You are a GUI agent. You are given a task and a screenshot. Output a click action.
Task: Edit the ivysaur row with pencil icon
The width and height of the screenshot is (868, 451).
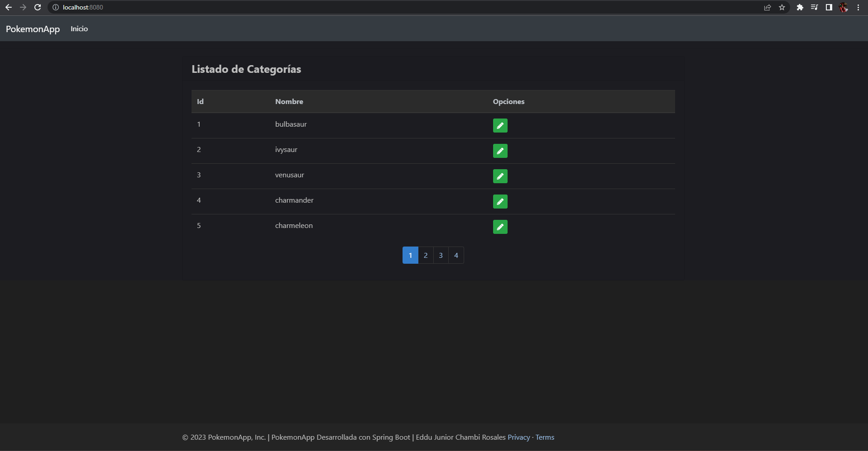coord(500,151)
